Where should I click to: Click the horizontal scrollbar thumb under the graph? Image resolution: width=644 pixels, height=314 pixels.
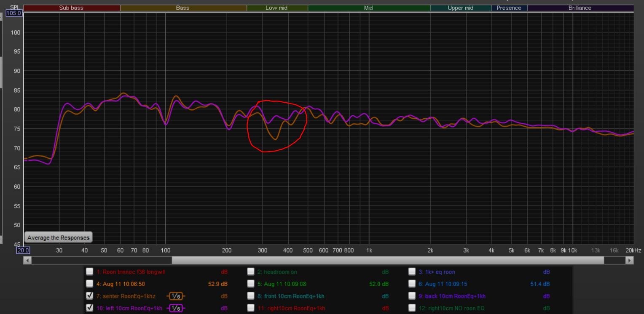pos(101,261)
